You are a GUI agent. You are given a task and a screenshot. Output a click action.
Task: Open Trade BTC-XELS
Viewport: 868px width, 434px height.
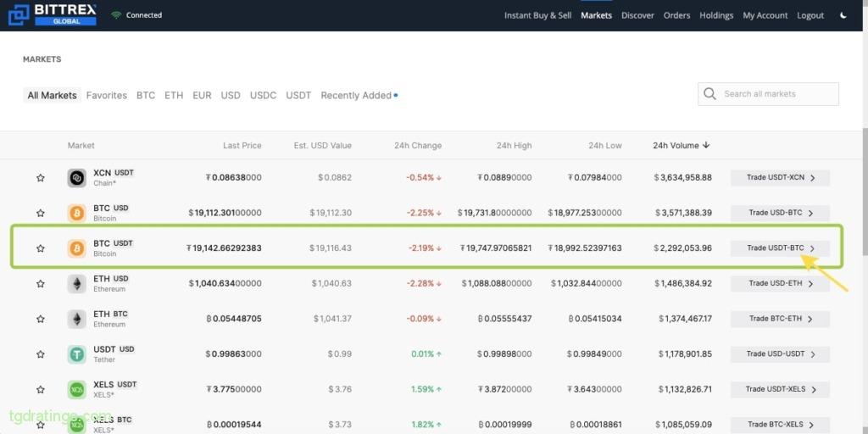click(x=780, y=426)
